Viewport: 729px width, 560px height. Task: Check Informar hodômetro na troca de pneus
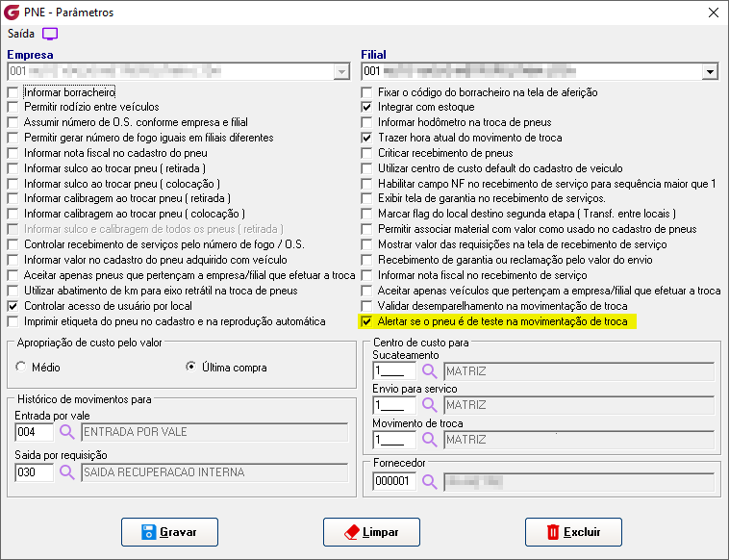click(x=366, y=123)
